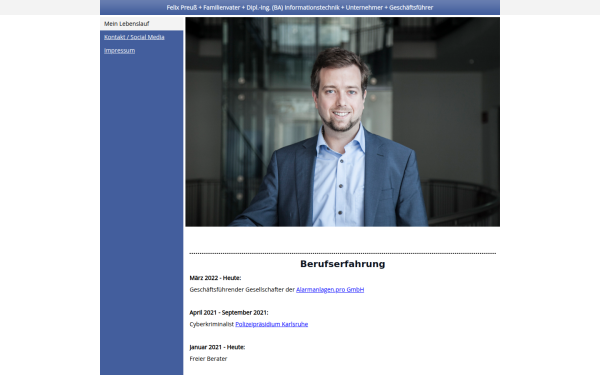Click the "Freier Berater" text
Screen dimensions: 600x375
pos(208,359)
